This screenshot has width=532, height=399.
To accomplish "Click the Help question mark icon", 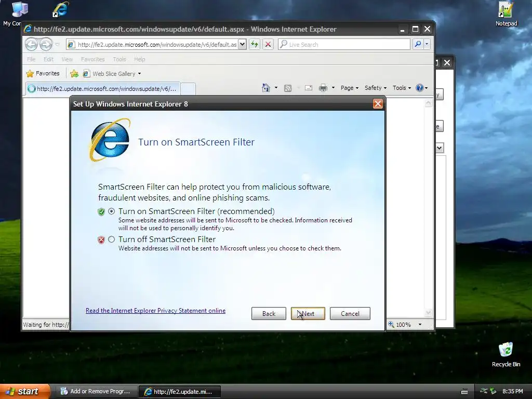I will (x=420, y=88).
